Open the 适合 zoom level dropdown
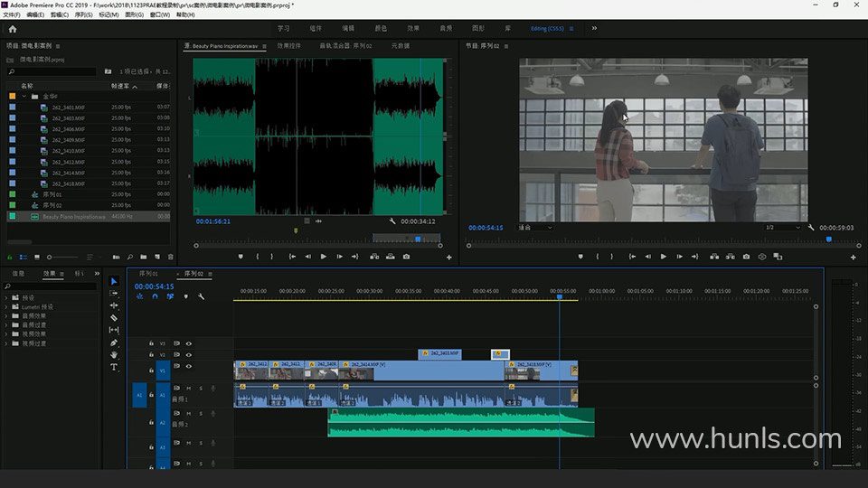This screenshot has height=488, width=868. tap(535, 228)
